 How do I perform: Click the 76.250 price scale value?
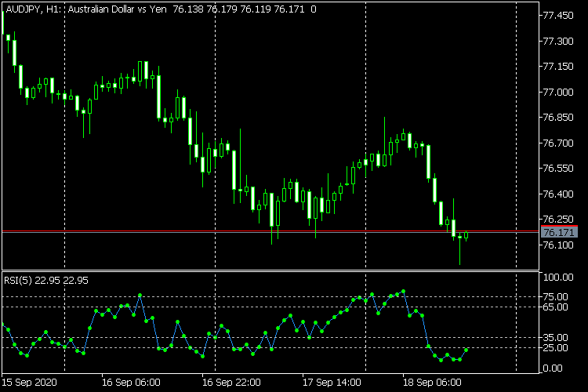coord(558,219)
